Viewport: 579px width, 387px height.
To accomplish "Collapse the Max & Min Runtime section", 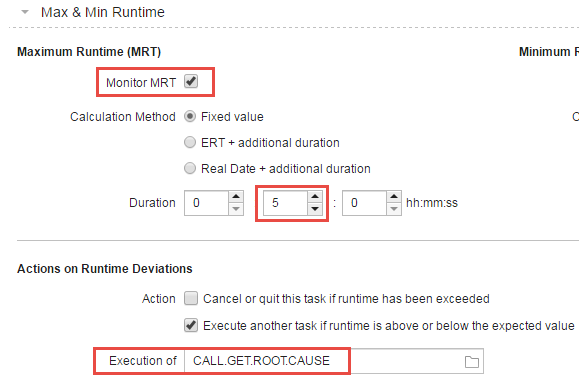I will [x=25, y=12].
